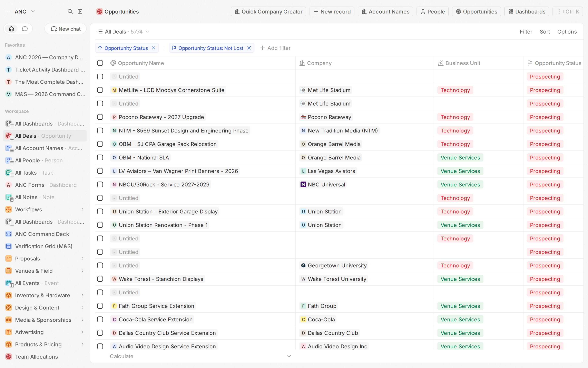Open the People shortcut in top bar
This screenshot has width=588, height=368.
point(432,11)
